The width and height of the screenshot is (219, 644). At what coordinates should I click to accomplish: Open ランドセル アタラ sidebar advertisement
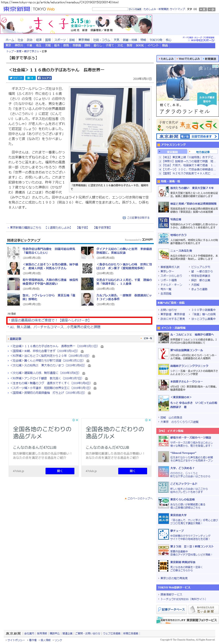[188, 91]
